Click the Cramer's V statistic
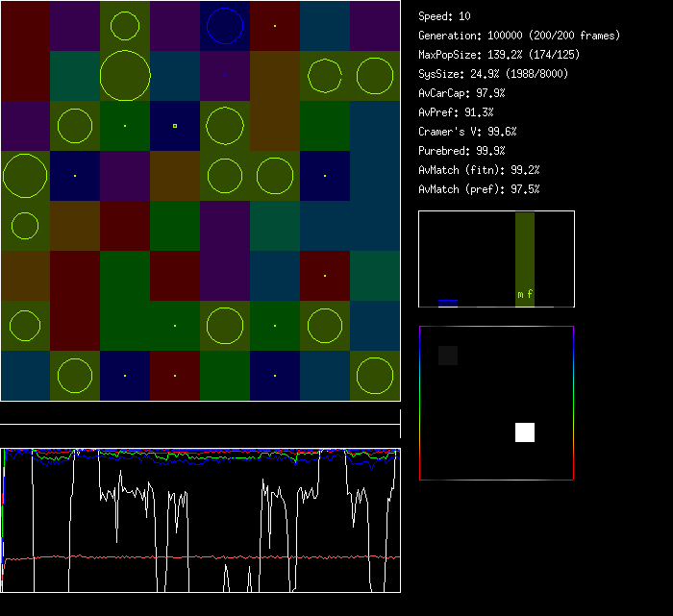Viewport: 673px width, 616px height. click(467, 132)
